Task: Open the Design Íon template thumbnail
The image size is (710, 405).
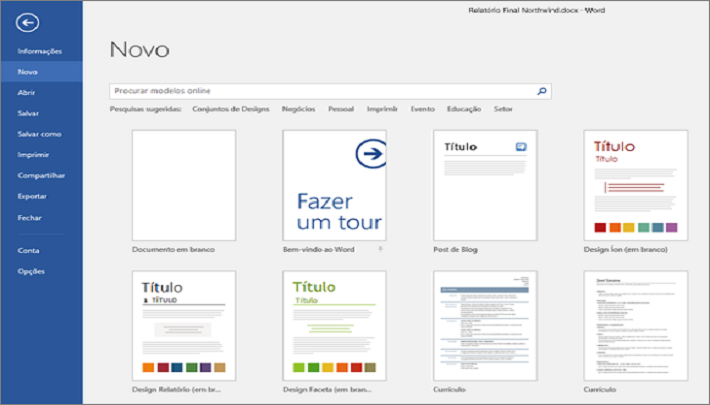Action: point(635,184)
